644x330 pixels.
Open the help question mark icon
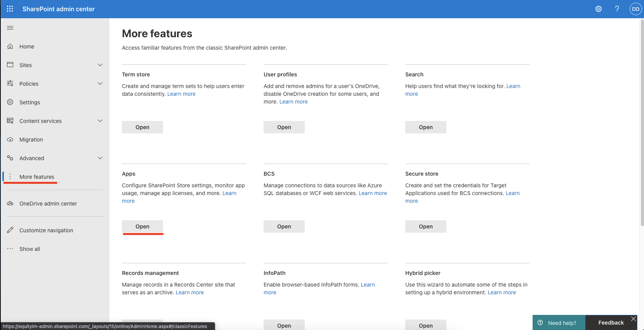click(x=617, y=9)
